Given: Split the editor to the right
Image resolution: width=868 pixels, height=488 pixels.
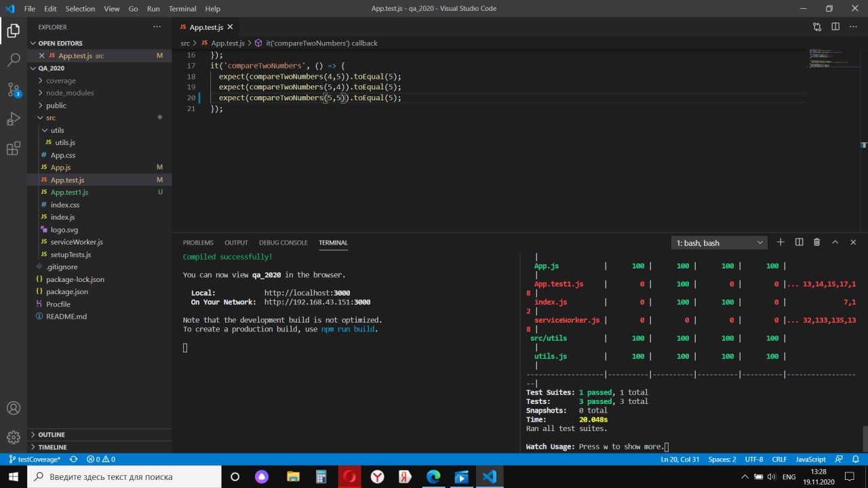Looking at the screenshot, I should pyautogui.click(x=835, y=27).
